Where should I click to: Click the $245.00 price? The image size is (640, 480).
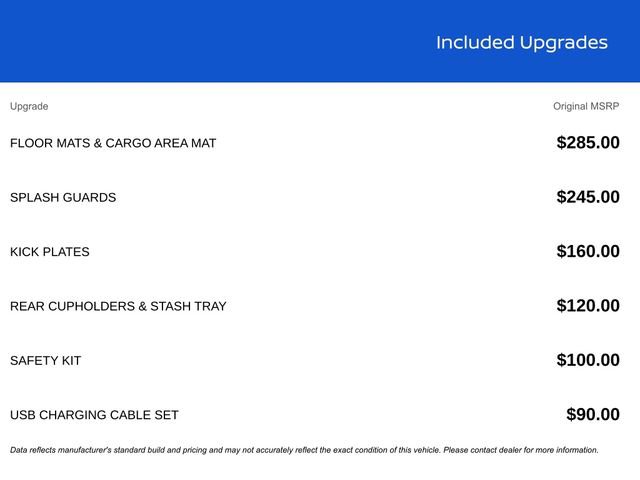(587, 197)
